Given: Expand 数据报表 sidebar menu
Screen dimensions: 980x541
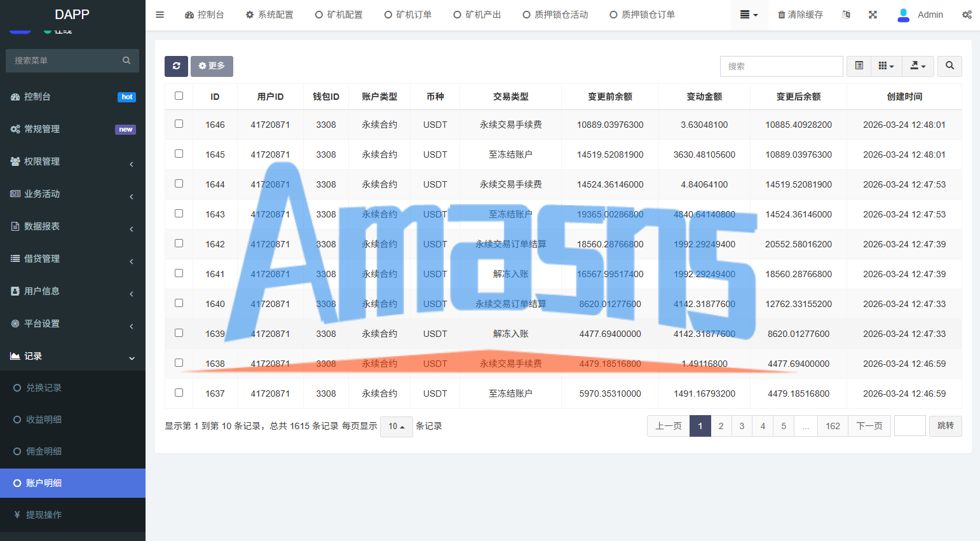Looking at the screenshot, I should point(72,226).
